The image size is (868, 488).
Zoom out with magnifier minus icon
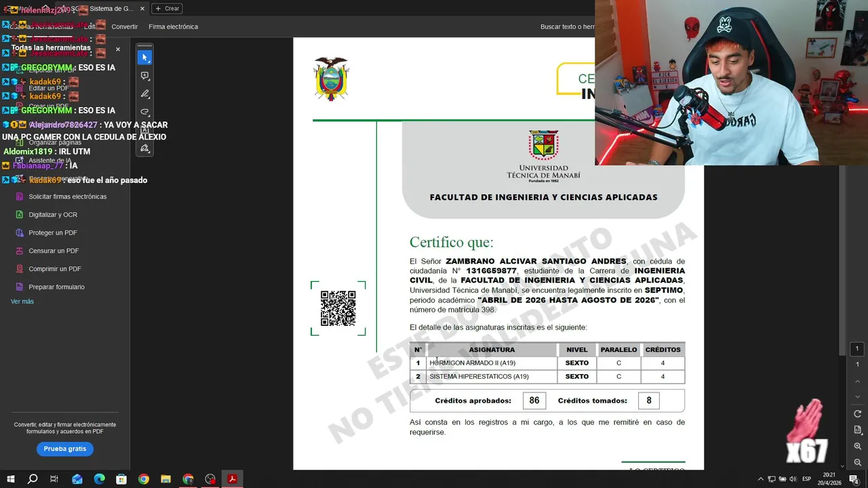pyautogui.click(x=857, y=462)
